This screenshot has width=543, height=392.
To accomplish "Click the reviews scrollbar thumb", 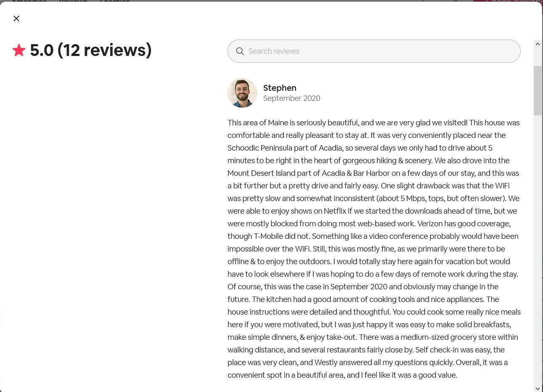I will 538,90.
